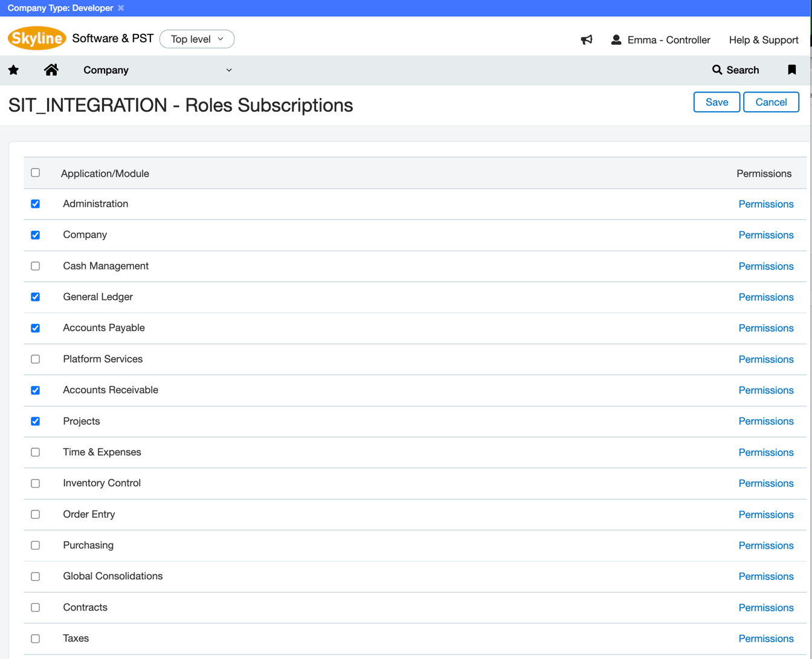Click the Search magnifier icon
Viewport: 812px width, 659px height.
pyautogui.click(x=717, y=70)
